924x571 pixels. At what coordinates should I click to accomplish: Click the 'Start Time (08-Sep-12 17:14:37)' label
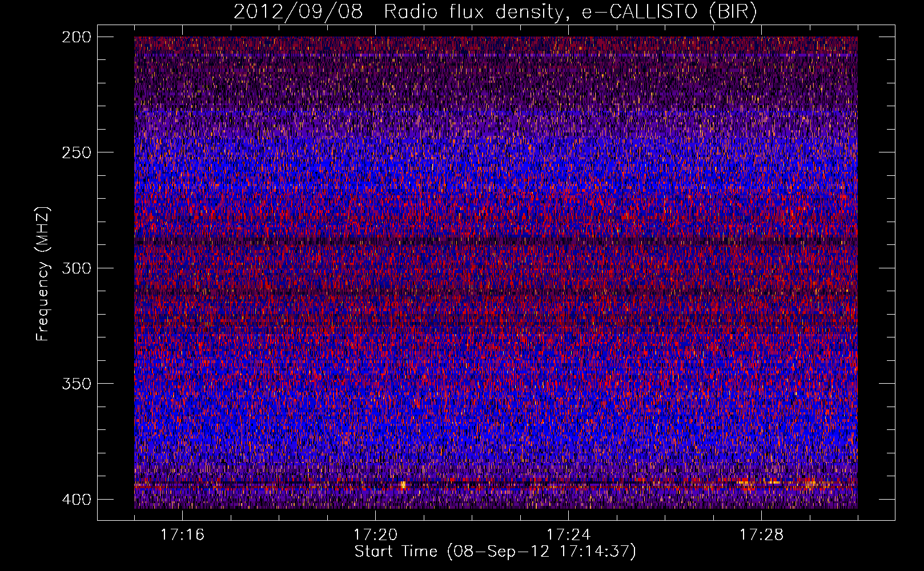pos(495,552)
